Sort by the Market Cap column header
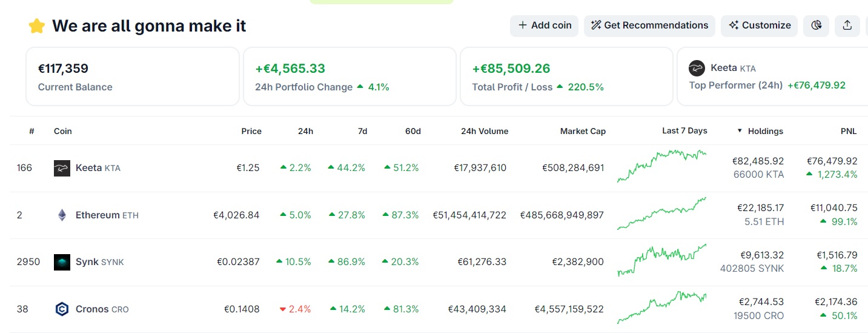The width and height of the screenshot is (868, 333). [583, 131]
